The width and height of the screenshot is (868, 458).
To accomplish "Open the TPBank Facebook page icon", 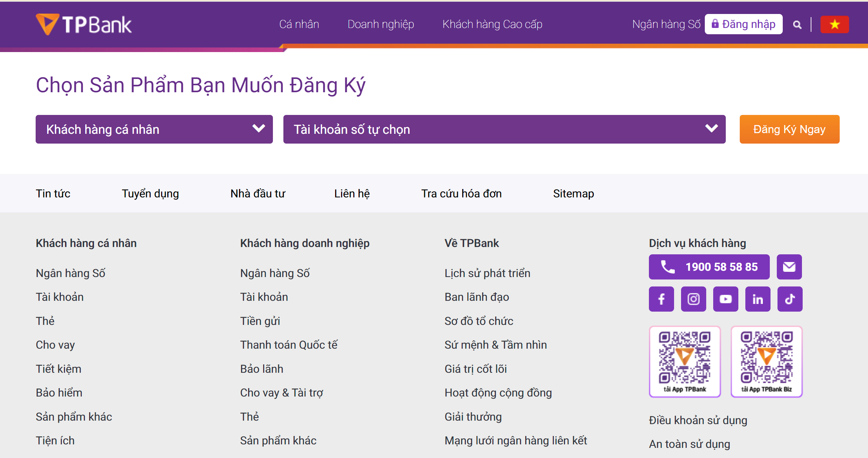I will coord(661,299).
